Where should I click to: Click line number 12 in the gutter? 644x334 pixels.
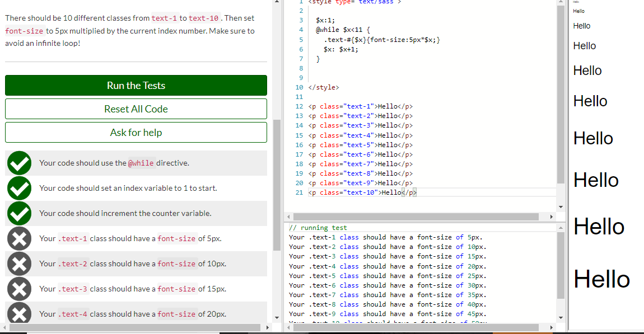(x=299, y=106)
